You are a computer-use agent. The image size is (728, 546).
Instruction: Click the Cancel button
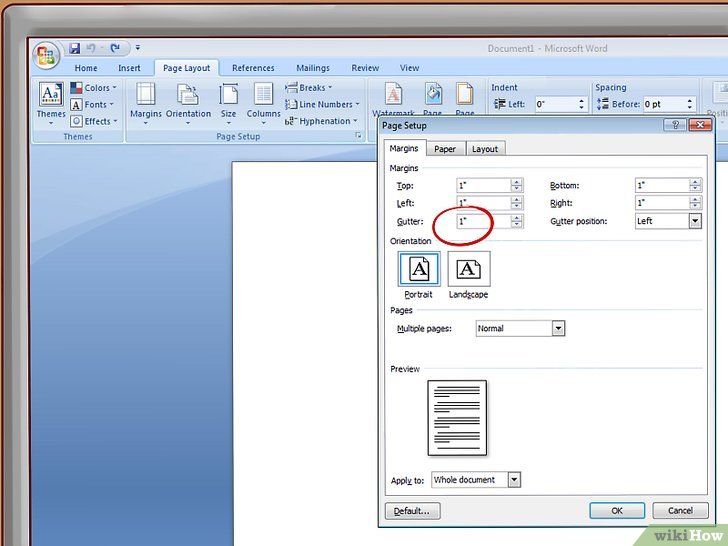(x=680, y=510)
